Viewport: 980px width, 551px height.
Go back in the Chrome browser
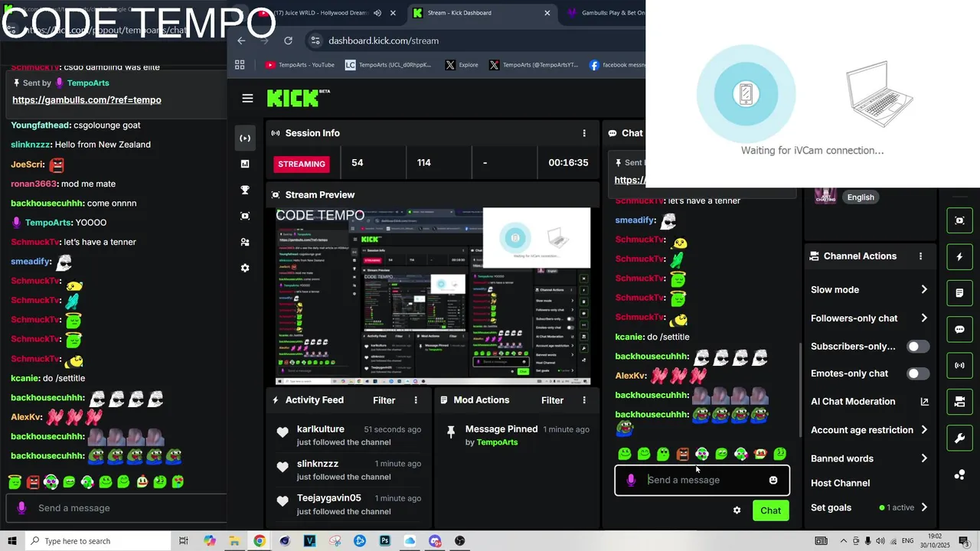[241, 41]
